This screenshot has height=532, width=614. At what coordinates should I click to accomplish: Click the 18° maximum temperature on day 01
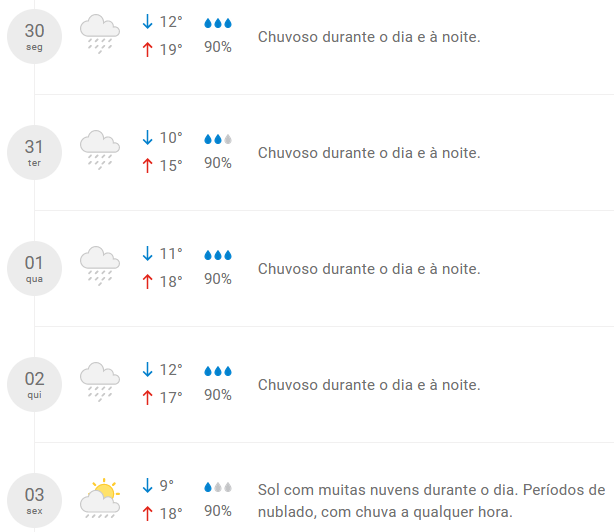click(171, 281)
